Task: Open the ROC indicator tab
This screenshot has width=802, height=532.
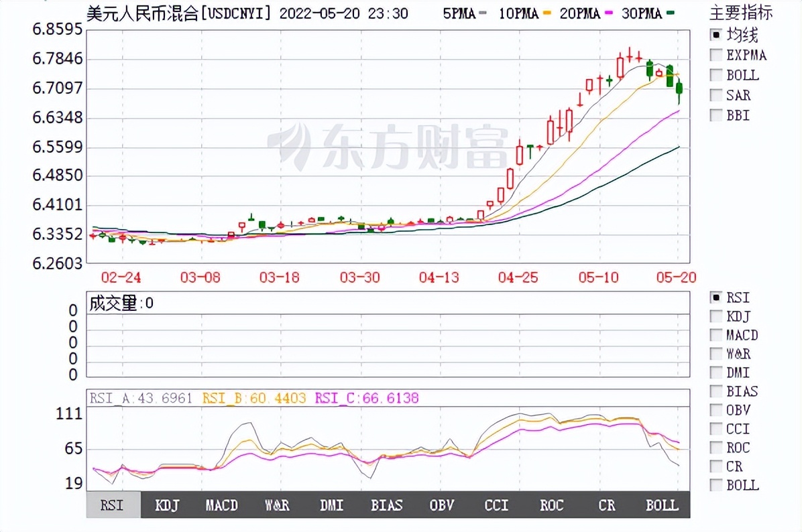Action: (551, 505)
